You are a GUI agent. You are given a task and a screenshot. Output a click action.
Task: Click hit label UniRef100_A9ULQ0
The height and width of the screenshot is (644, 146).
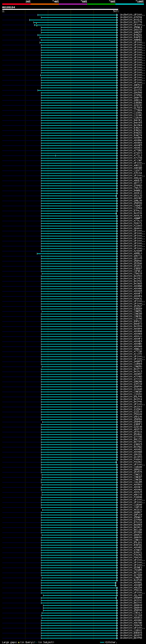point(131,178)
